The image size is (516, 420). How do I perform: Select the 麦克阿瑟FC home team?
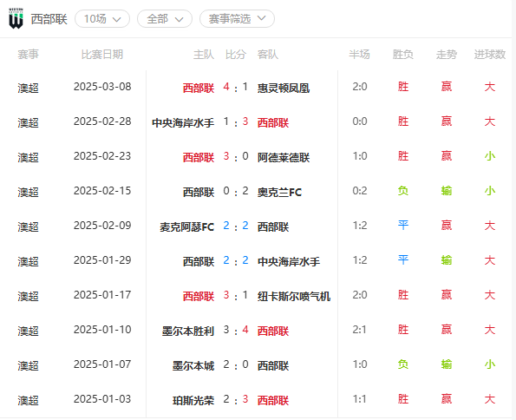(187, 226)
